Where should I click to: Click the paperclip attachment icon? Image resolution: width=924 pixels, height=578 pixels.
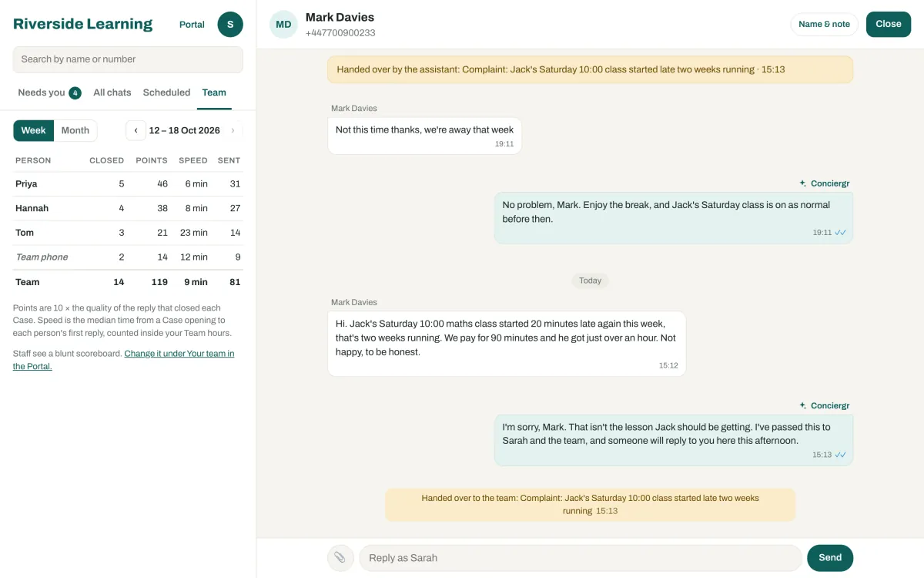click(x=340, y=558)
